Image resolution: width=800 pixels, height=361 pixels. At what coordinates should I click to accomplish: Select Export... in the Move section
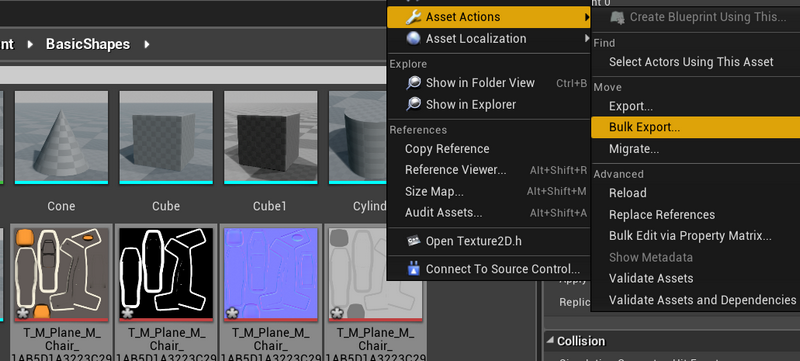pyautogui.click(x=695, y=107)
